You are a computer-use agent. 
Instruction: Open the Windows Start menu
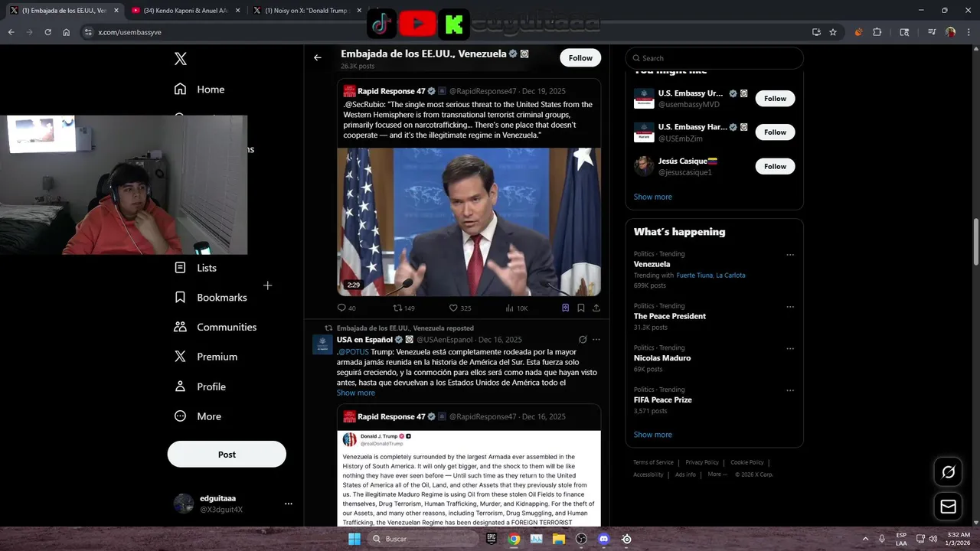[x=354, y=539]
